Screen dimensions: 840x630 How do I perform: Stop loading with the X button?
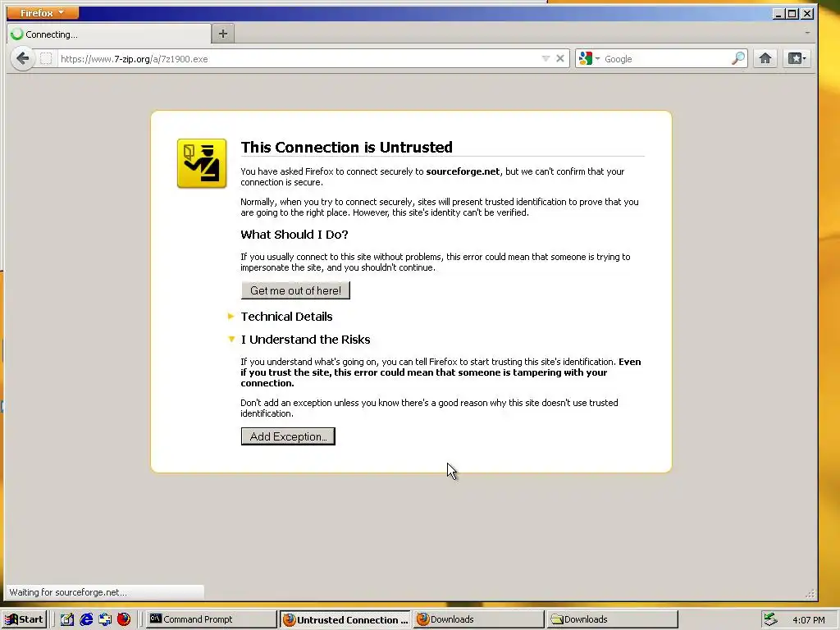coord(559,58)
